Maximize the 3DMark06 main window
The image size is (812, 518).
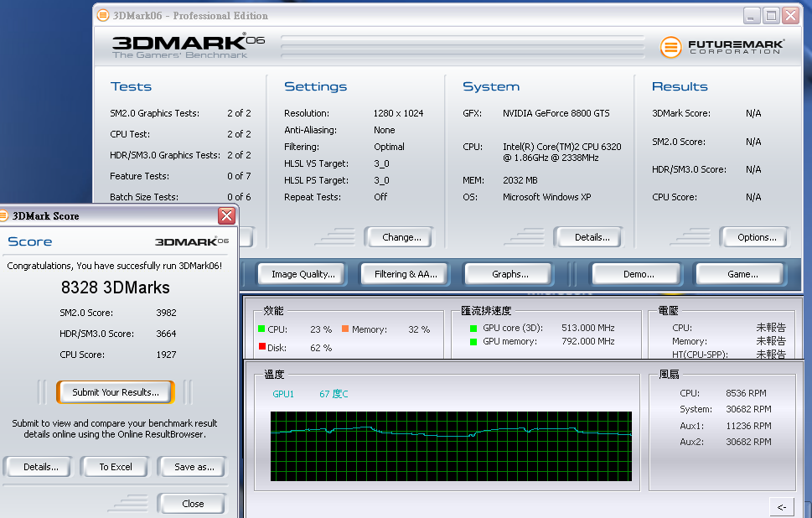(x=771, y=15)
